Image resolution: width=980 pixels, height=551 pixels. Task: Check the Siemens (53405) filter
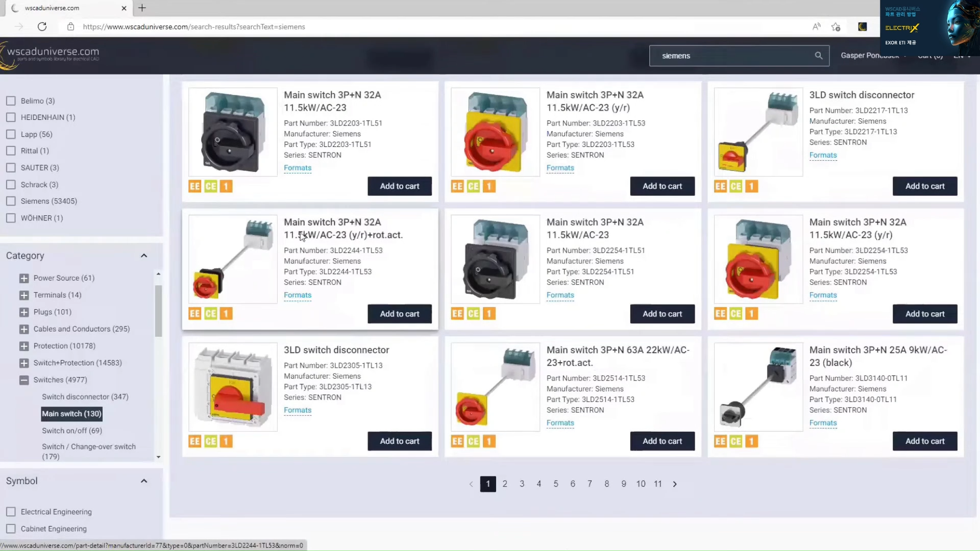point(11,202)
